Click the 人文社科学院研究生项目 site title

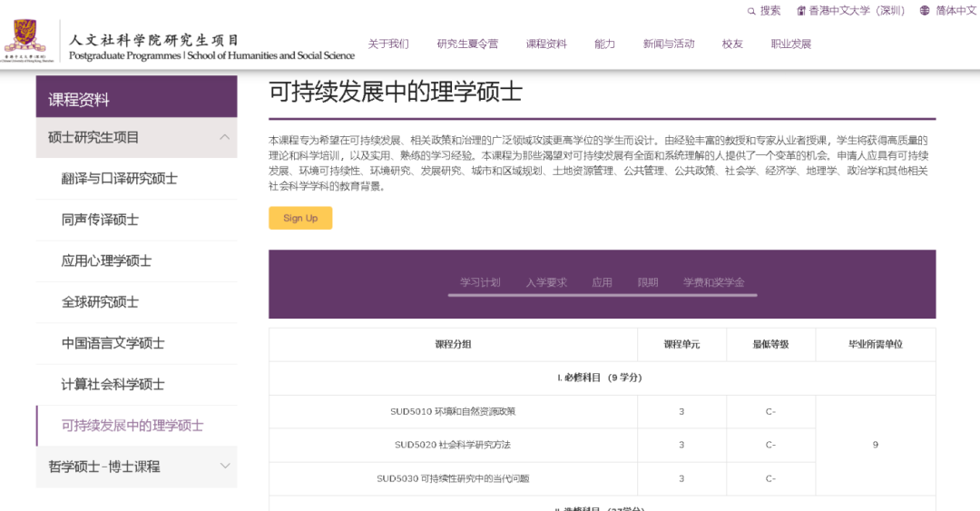(x=154, y=40)
